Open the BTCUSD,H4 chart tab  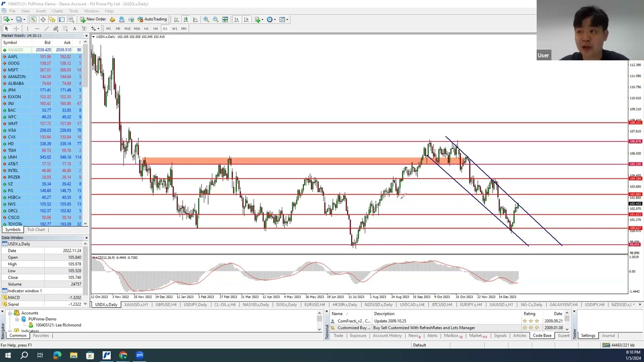[442, 305]
